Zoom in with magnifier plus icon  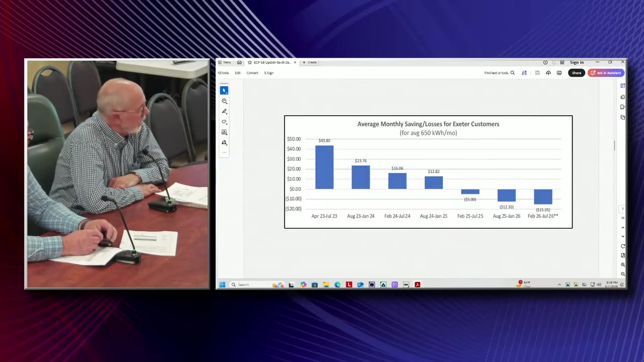[623, 265]
